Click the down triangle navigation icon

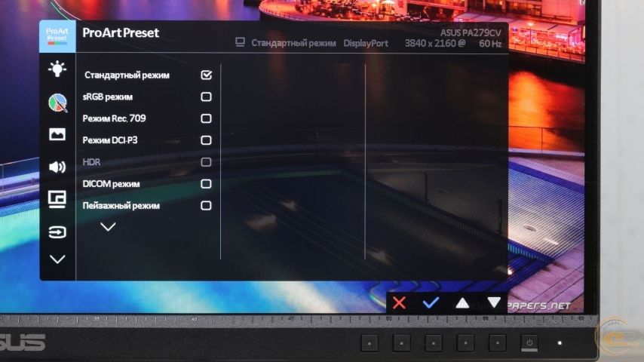click(x=494, y=303)
